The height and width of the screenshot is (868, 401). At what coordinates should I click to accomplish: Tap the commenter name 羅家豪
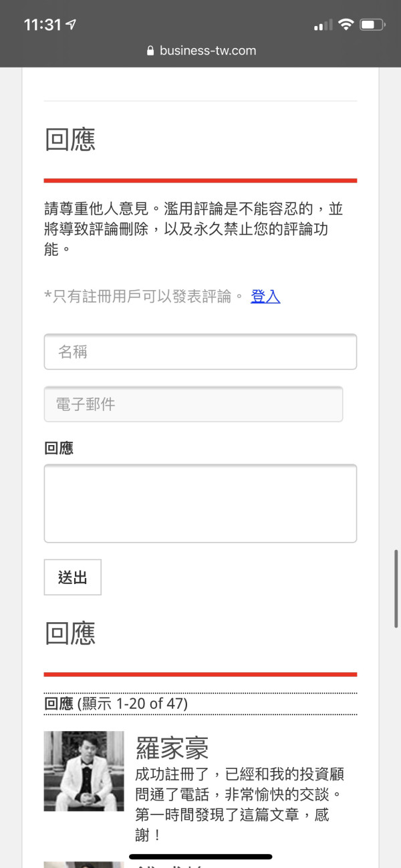pos(172,748)
